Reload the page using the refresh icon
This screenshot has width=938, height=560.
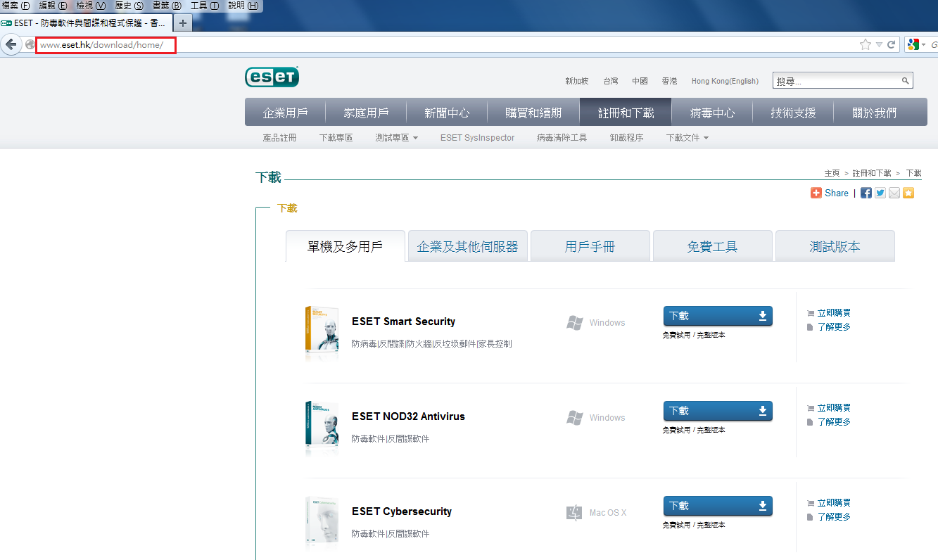[891, 44]
